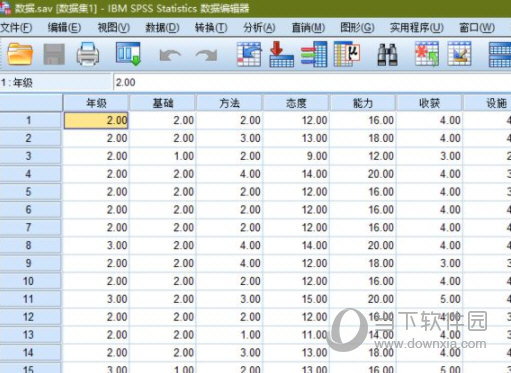Select the 年级 column header

tap(96, 103)
